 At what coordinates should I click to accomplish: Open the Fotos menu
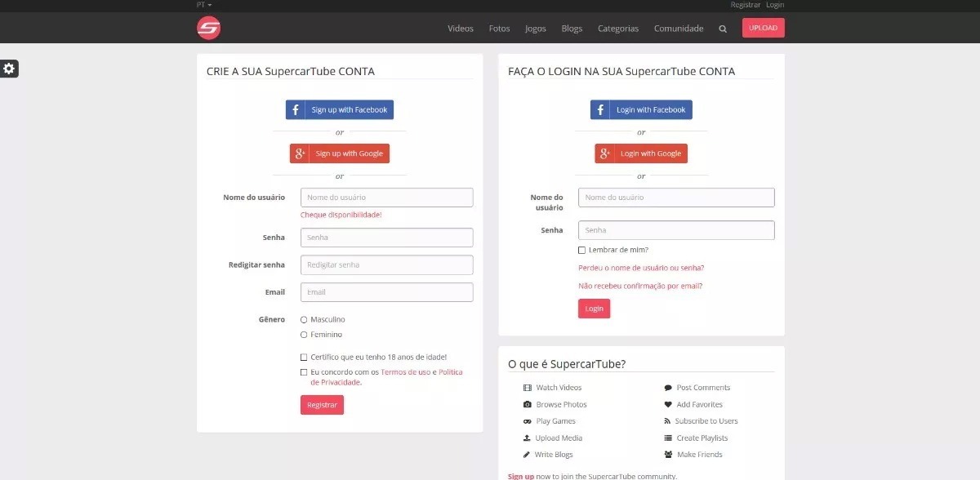pos(500,29)
